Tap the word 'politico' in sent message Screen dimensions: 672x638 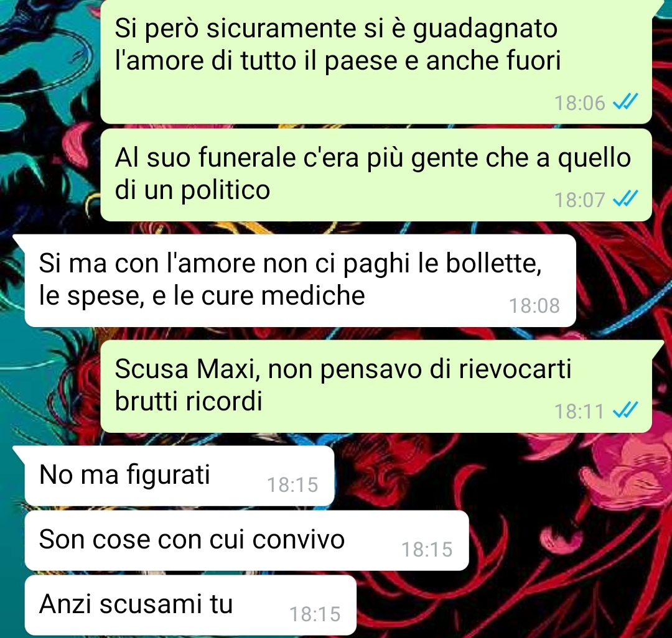pos(225,190)
